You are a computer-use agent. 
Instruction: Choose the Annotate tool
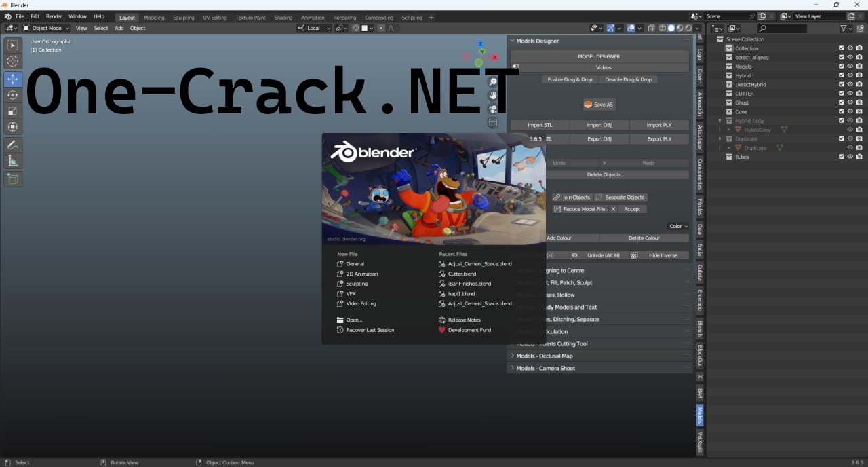coord(12,145)
